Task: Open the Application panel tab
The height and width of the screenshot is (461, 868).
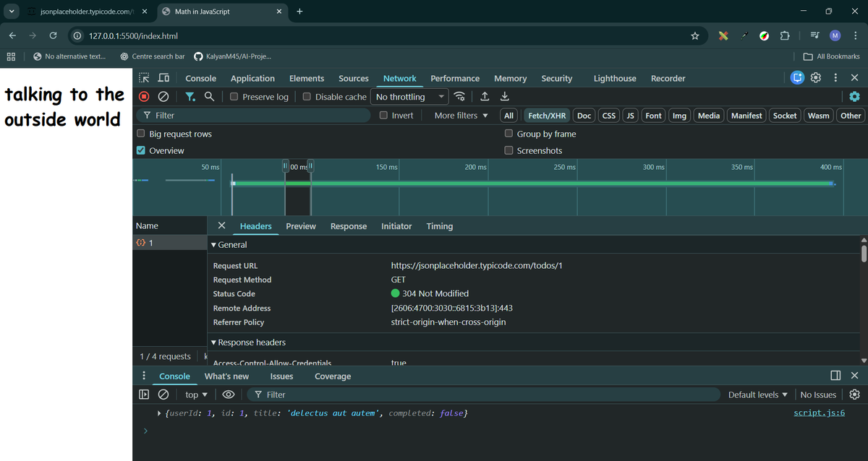Action: (x=252, y=78)
